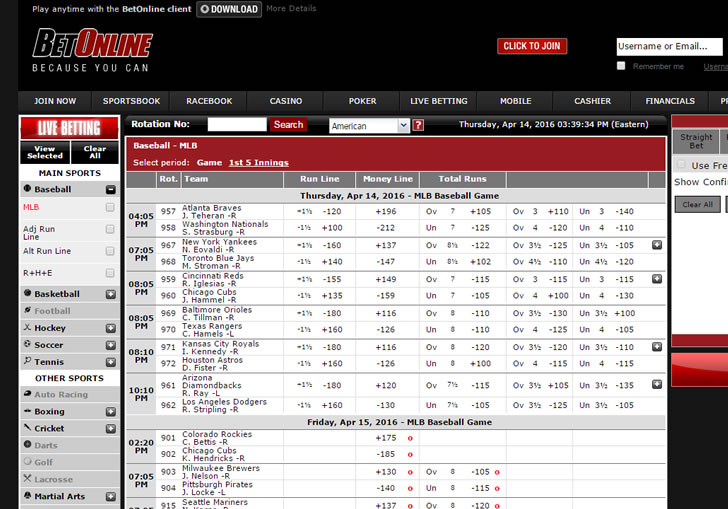Click the Username or Email field
728x509 pixels.
[670, 46]
